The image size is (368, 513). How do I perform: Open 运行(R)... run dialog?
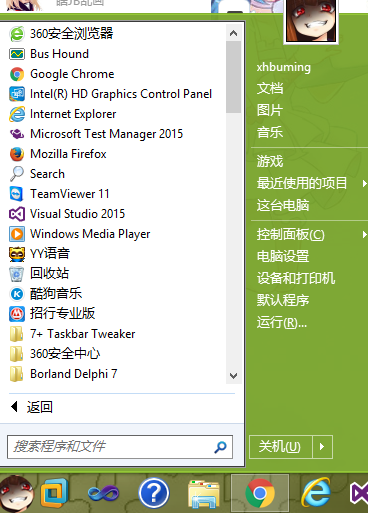coord(282,322)
